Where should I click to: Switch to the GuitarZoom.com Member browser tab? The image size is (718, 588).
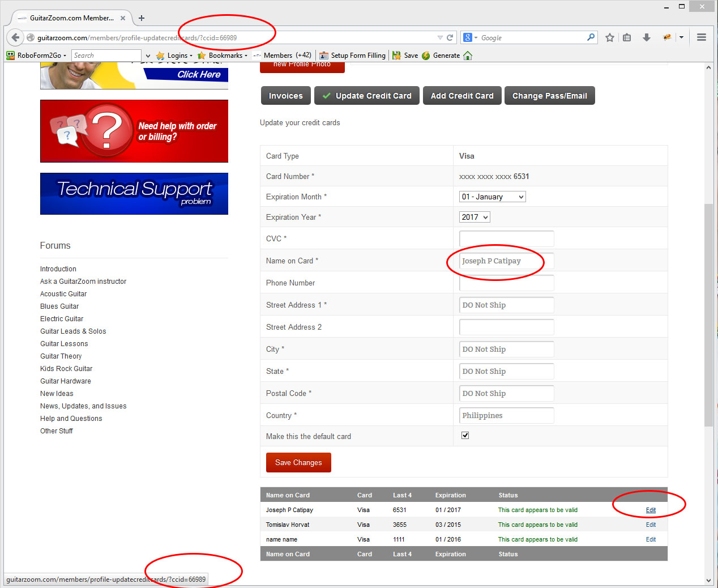pyautogui.click(x=72, y=18)
